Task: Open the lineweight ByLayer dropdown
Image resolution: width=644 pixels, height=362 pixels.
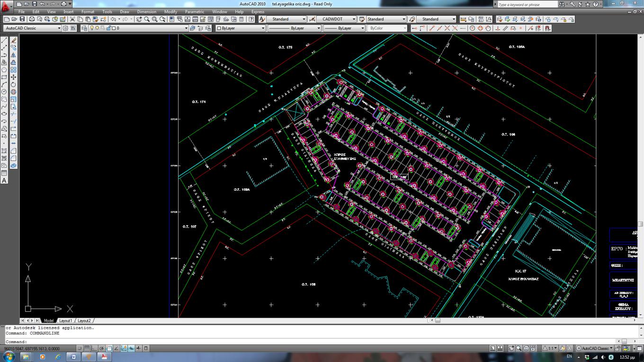Action: point(345,28)
